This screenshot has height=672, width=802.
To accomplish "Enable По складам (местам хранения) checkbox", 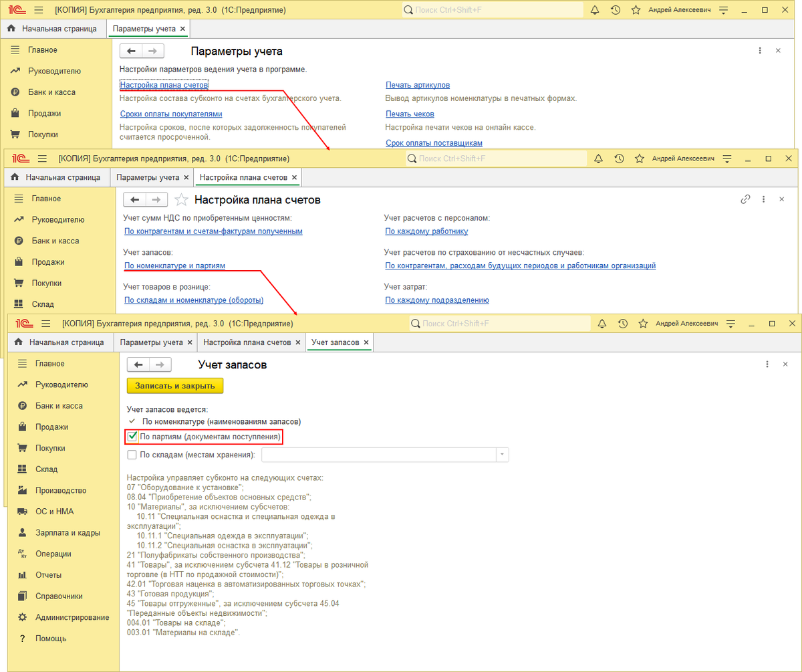I will [x=132, y=455].
